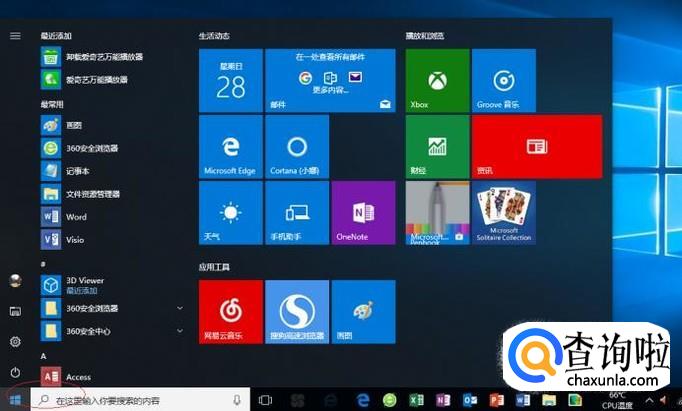The width and height of the screenshot is (682, 411).
Task: Click the 播放和浏览 tile group header
Action: (x=425, y=36)
